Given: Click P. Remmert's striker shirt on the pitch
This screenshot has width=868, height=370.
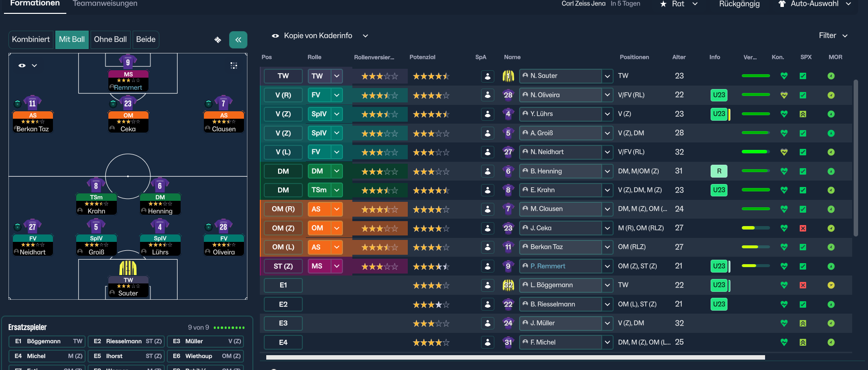Looking at the screenshot, I should click(128, 62).
